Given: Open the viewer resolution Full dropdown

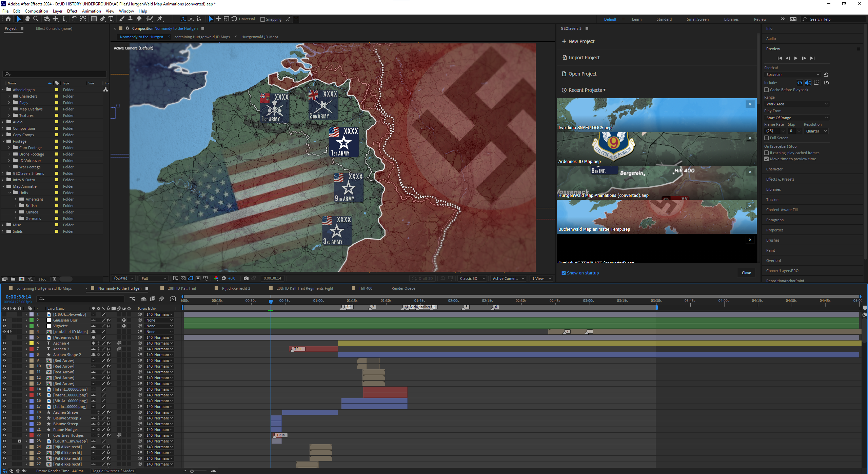Looking at the screenshot, I should point(154,279).
